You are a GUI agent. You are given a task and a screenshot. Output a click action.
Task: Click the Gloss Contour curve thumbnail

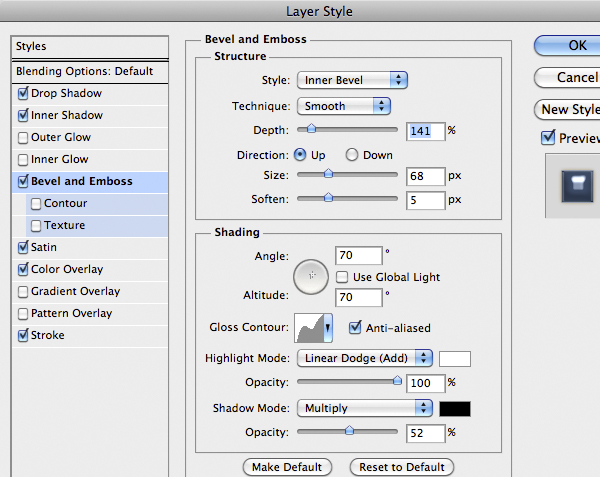coord(311,327)
